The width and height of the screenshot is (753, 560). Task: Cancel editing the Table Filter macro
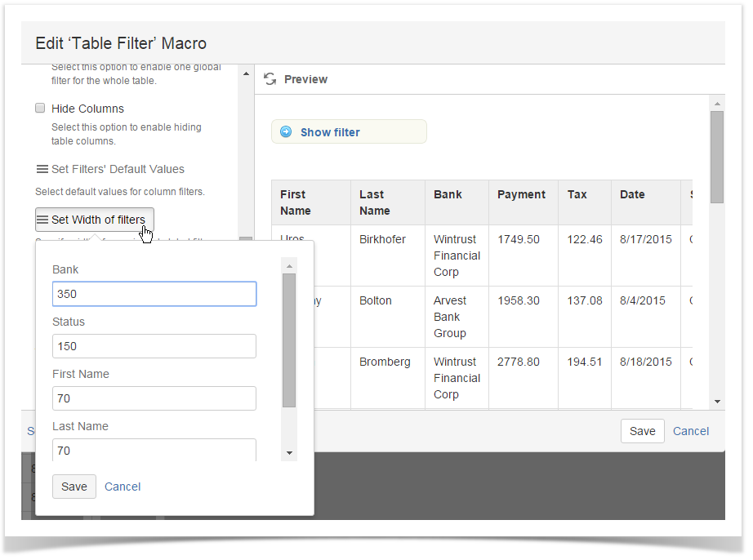(x=690, y=431)
